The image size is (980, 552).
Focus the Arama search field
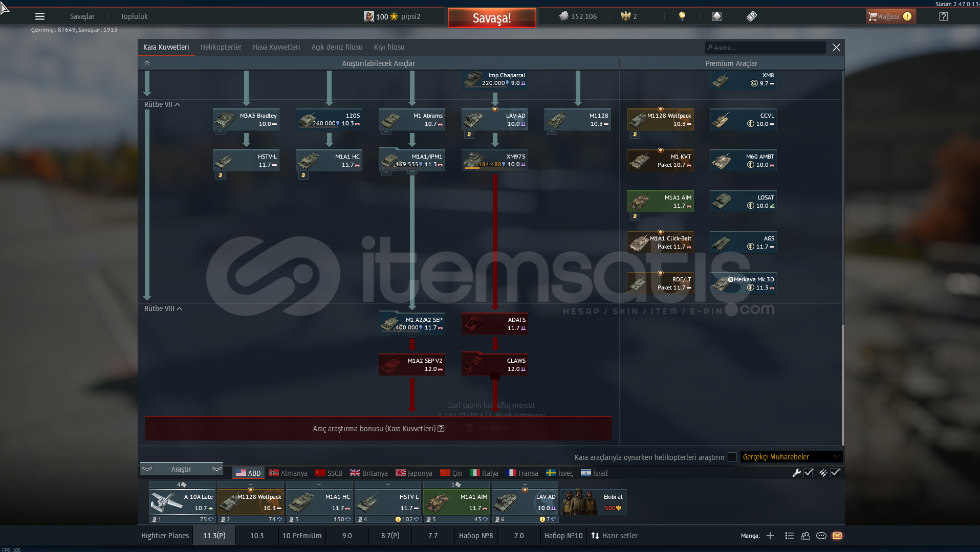[x=765, y=48]
